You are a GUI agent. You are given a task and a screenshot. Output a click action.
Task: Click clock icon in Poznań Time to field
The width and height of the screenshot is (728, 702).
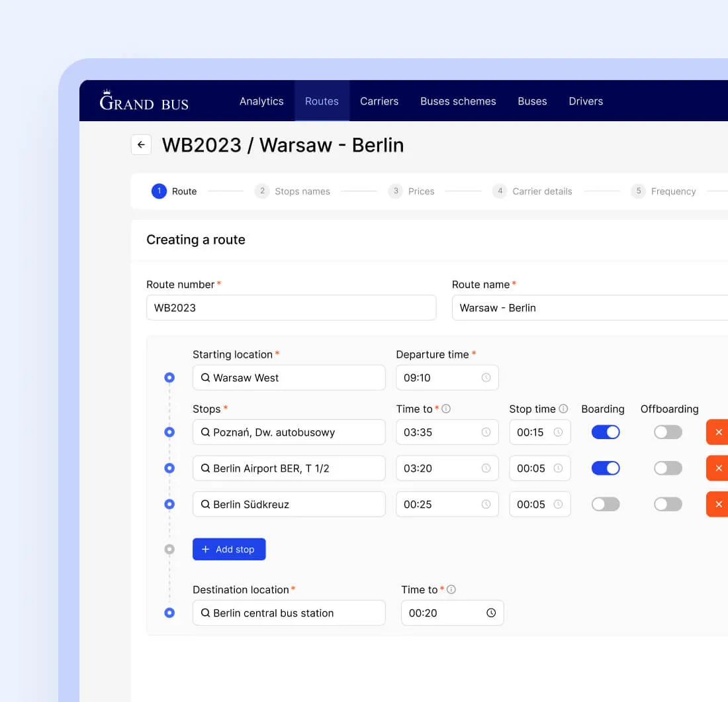[486, 432]
